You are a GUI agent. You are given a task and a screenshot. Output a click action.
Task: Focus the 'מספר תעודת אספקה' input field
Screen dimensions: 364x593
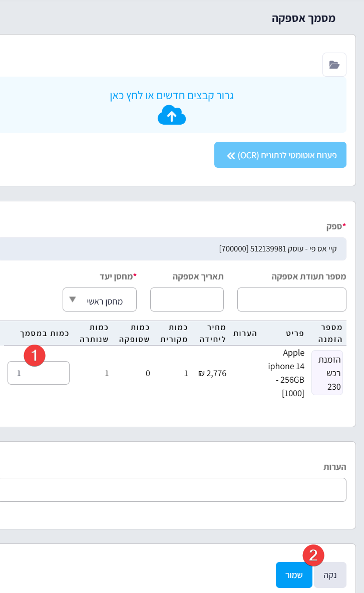[291, 300]
